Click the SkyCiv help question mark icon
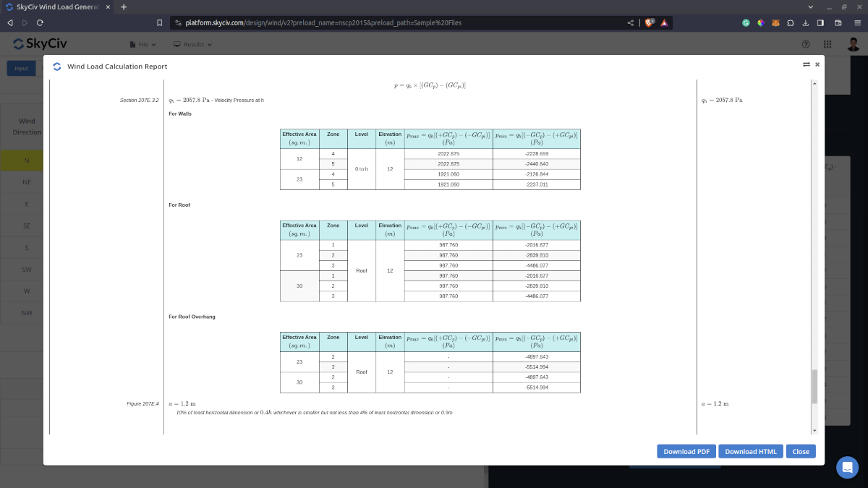 click(x=806, y=44)
